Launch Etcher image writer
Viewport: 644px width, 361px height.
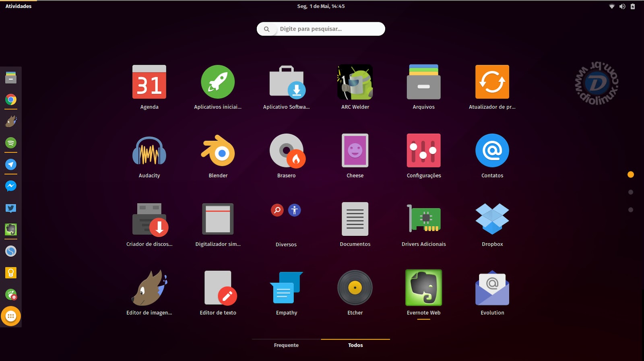pos(355,288)
